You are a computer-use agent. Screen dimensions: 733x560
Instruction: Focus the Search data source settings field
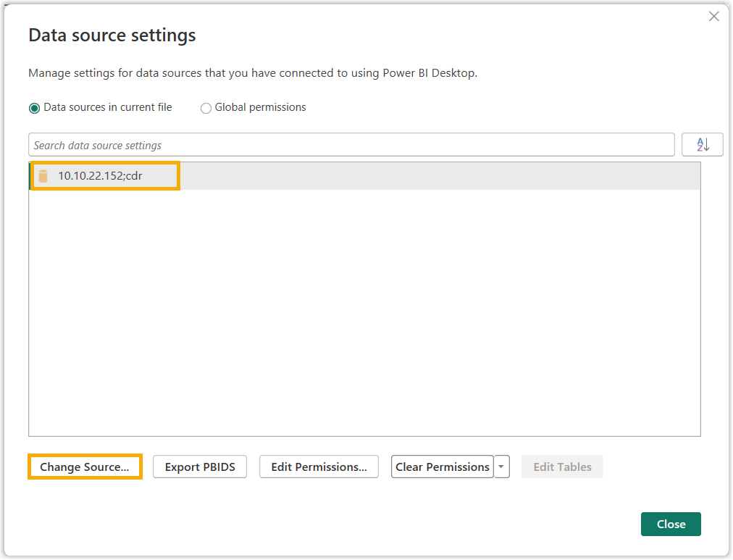tap(351, 145)
